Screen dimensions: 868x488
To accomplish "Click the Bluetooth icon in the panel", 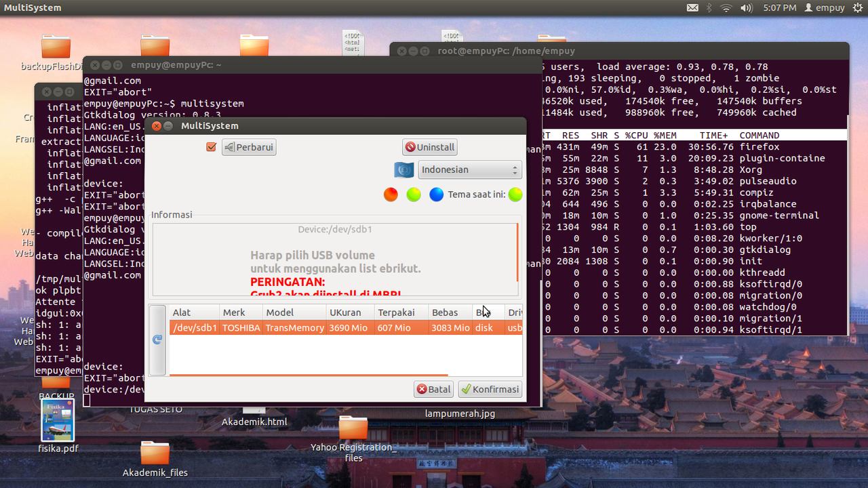I will pos(709,7).
